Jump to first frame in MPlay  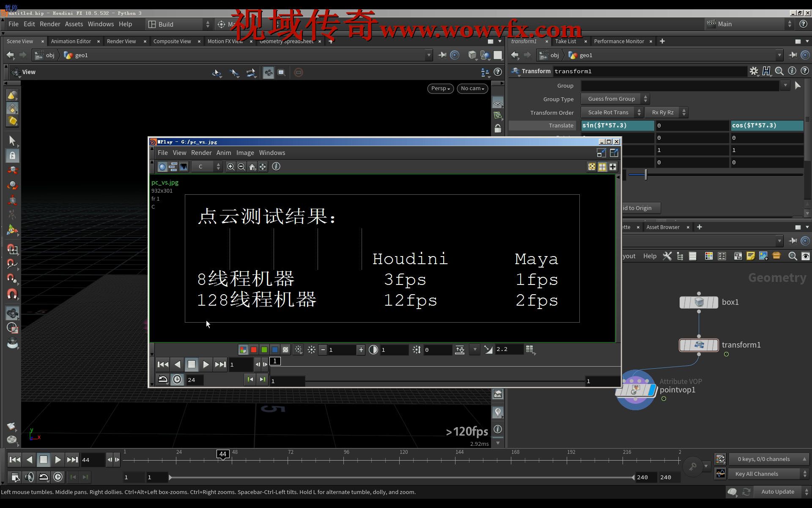click(163, 364)
